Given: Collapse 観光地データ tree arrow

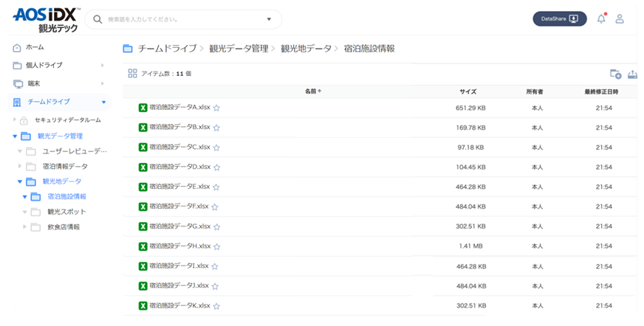Looking at the screenshot, I should [20, 181].
